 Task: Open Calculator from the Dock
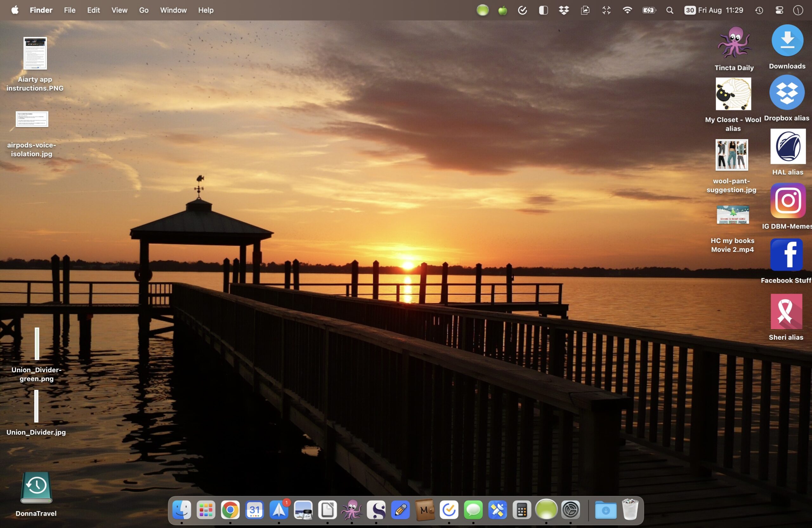tap(522, 510)
